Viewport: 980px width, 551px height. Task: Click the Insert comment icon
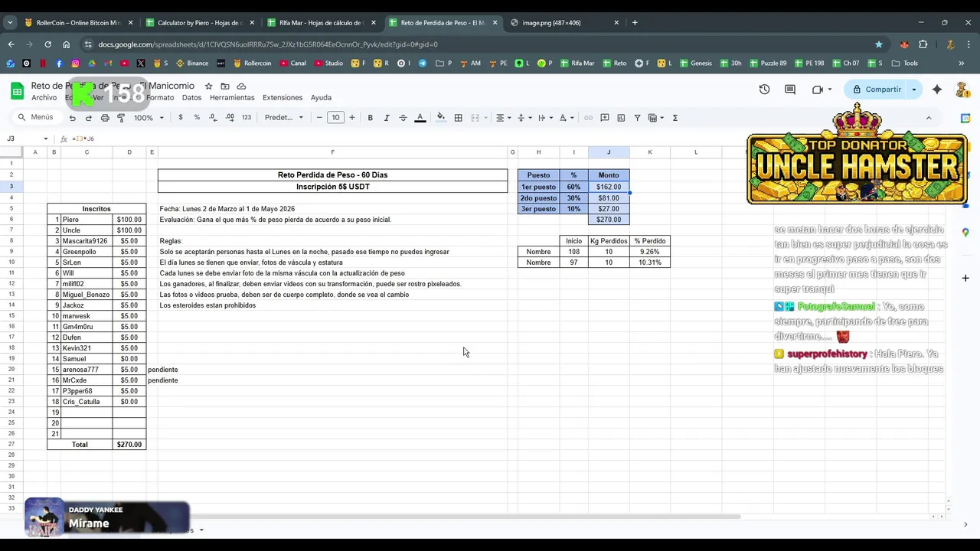point(605,118)
